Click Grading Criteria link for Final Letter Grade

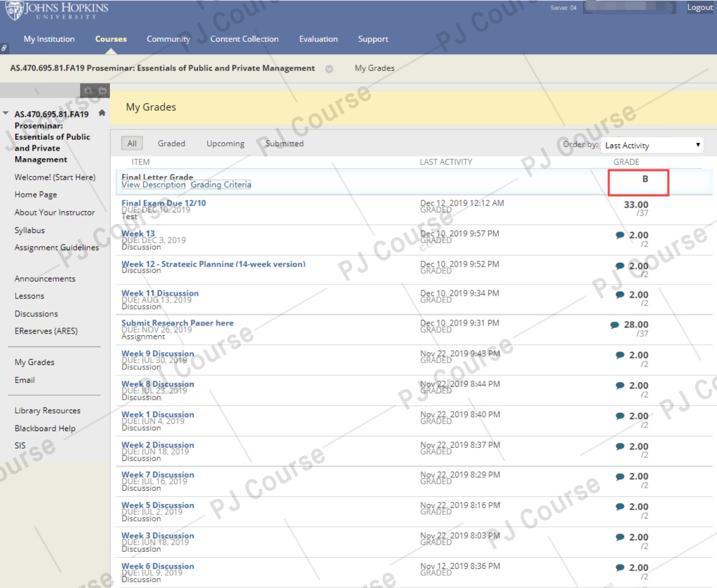click(x=221, y=184)
